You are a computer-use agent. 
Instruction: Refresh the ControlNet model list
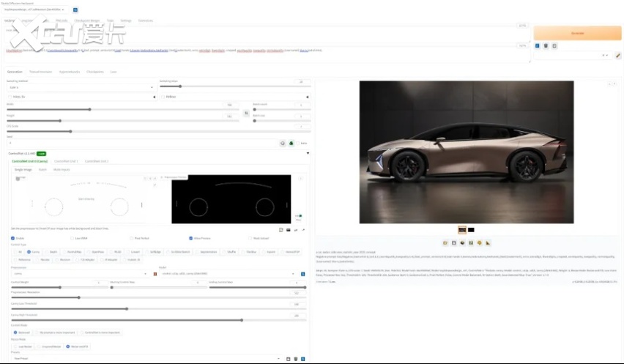303,274
